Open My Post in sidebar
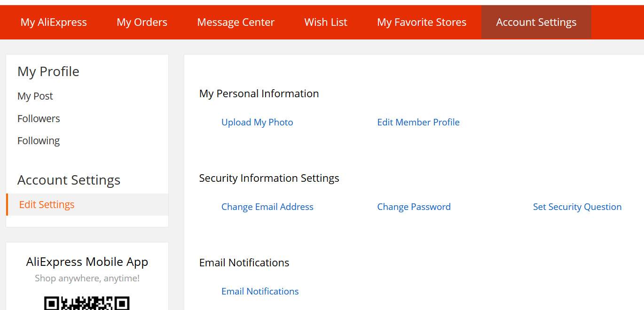This screenshot has width=644, height=310. (x=35, y=96)
